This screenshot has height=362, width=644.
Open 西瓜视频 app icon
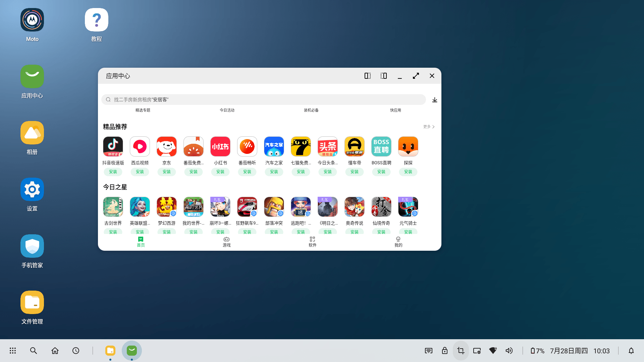coord(140,146)
